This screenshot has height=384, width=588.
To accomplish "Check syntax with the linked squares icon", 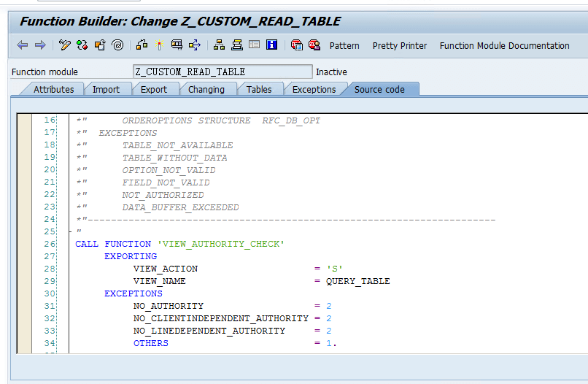I will (142, 45).
